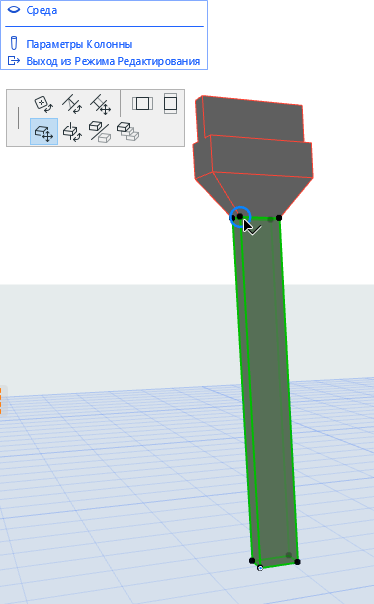Select the horizontal stretch cross-section icon
The image size is (374, 604).
coord(142,103)
